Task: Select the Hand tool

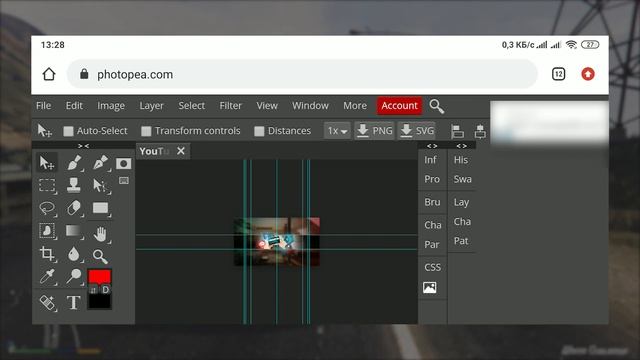Action: [x=100, y=234]
